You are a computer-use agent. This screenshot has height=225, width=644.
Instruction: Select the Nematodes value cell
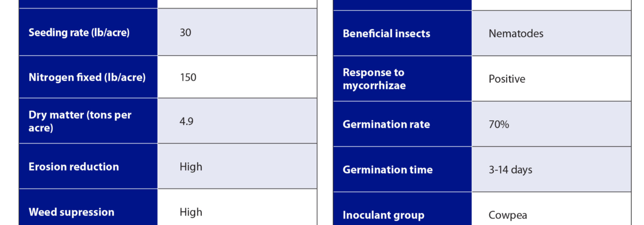516,34
